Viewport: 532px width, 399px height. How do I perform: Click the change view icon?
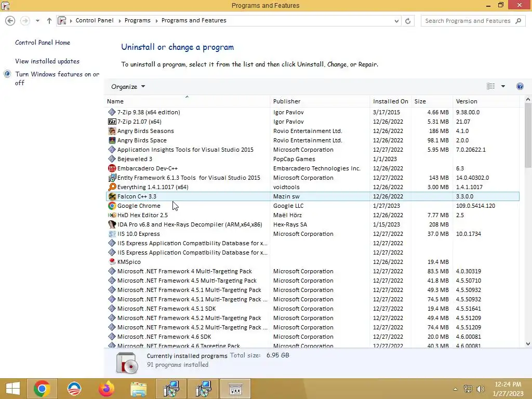[x=490, y=86]
